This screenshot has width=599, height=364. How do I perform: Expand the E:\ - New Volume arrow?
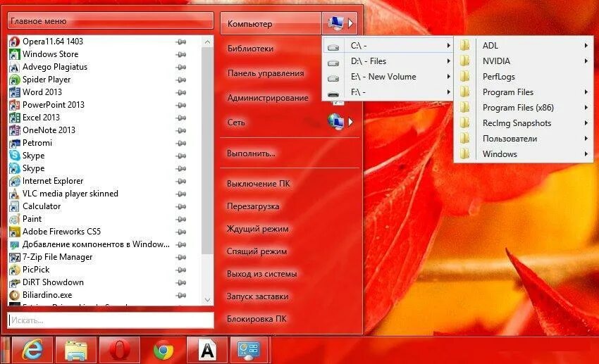click(x=448, y=77)
